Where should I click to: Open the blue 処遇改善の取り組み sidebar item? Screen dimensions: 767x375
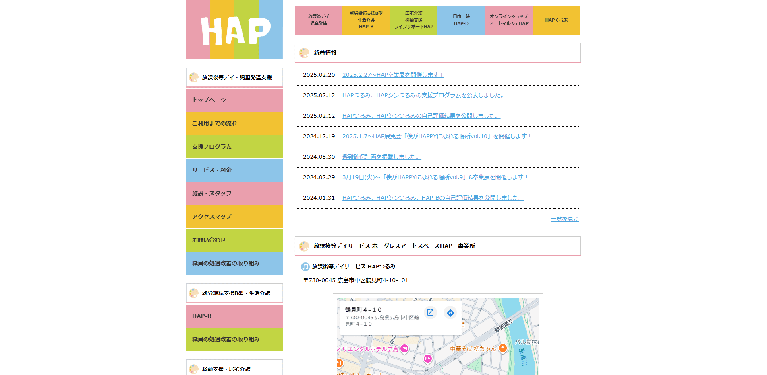(234, 263)
